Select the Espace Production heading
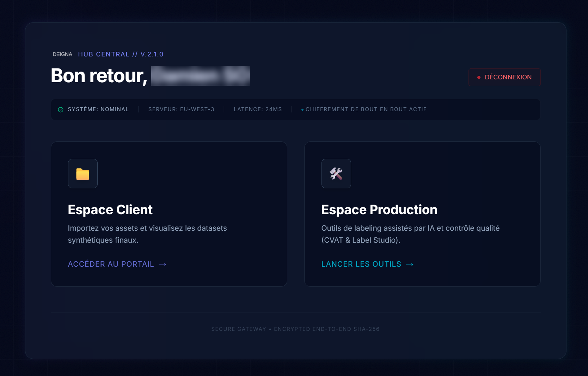The height and width of the screenshot is (376, 588). point(379,210)
